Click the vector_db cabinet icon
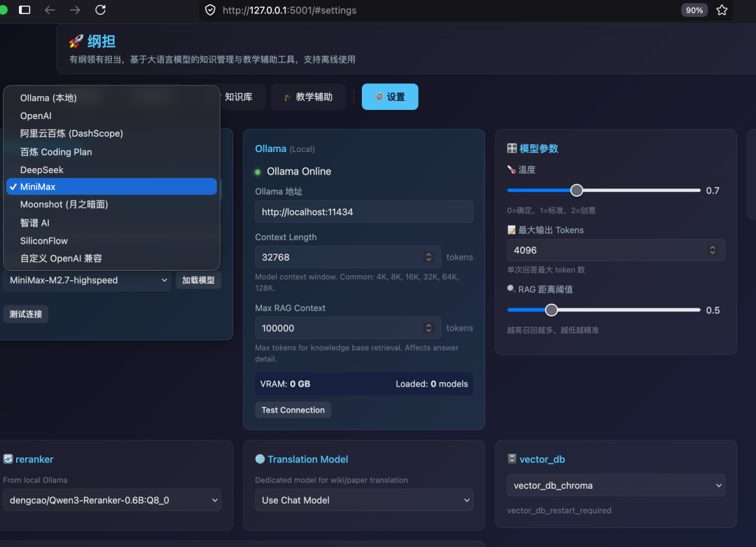Viewport: 756px width, 547px height. tap(512, 459)
